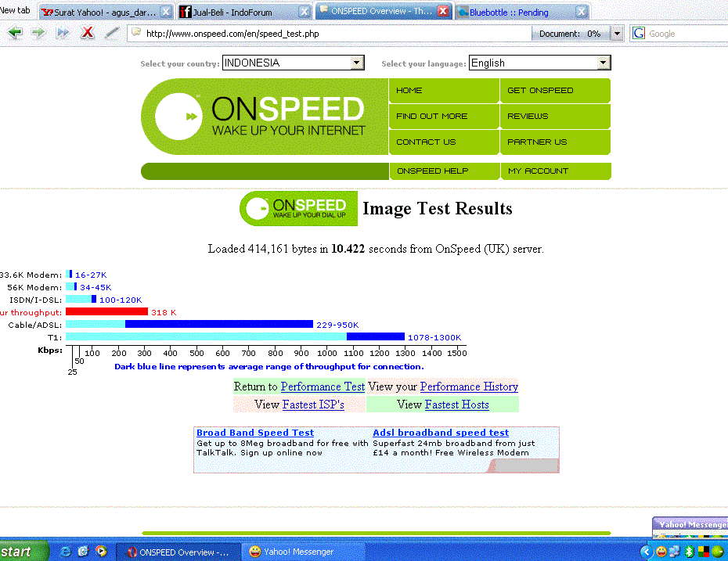Click red Your throughput bar
728x561 pixels.
[106, 312]
